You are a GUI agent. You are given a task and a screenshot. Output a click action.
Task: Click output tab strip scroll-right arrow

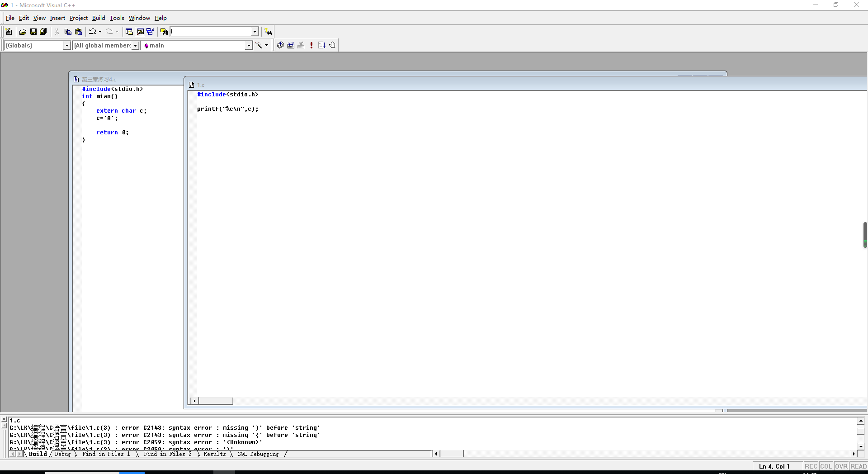tap(19, 454)
